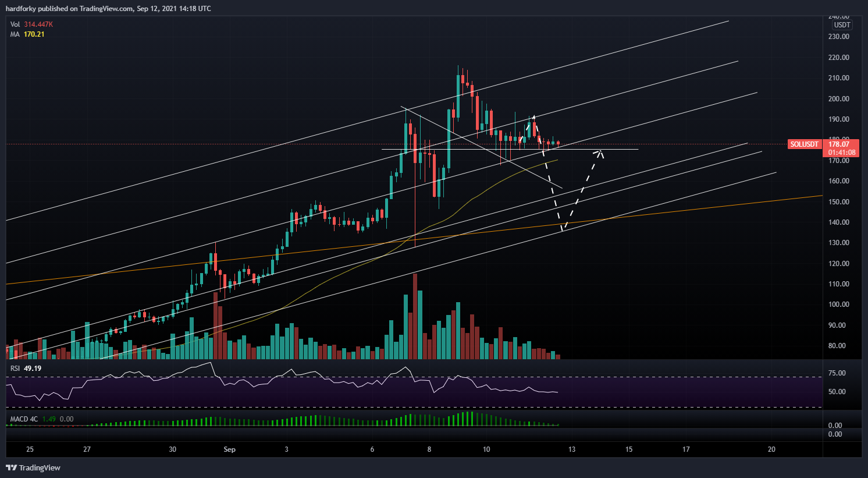Screen dimensions: 868x478
Task: Click the date label 3 on time axis
Action: 286,449
